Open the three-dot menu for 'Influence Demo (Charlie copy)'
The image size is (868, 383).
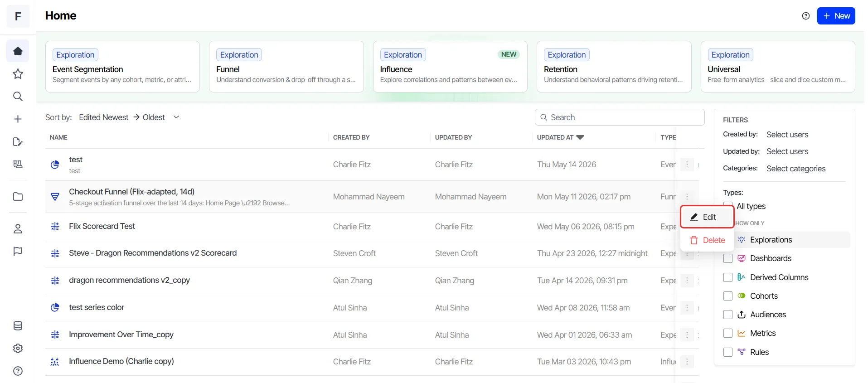[687, 362]
